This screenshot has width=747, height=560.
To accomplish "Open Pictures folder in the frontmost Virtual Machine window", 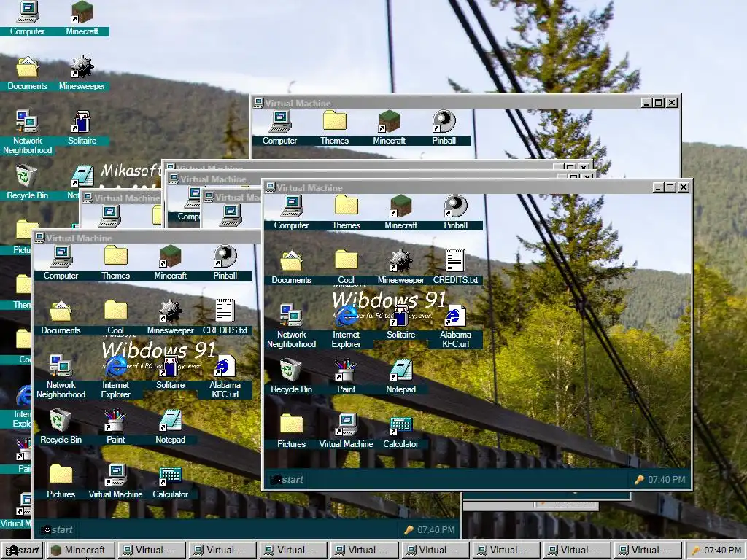I will coord(291,432).
